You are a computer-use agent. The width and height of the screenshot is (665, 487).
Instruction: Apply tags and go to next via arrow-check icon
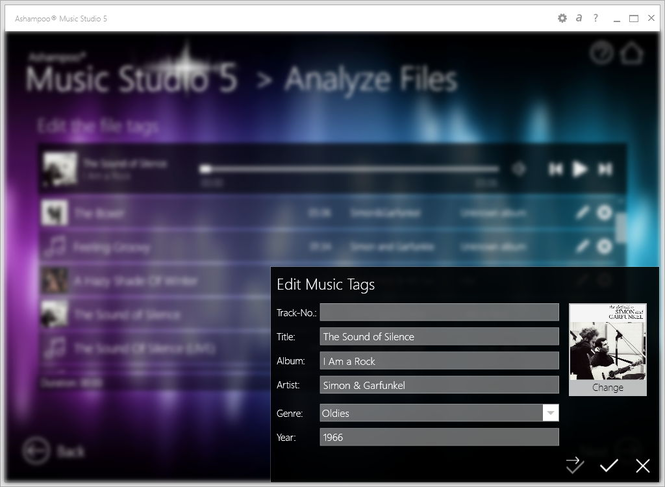(575, 465)
